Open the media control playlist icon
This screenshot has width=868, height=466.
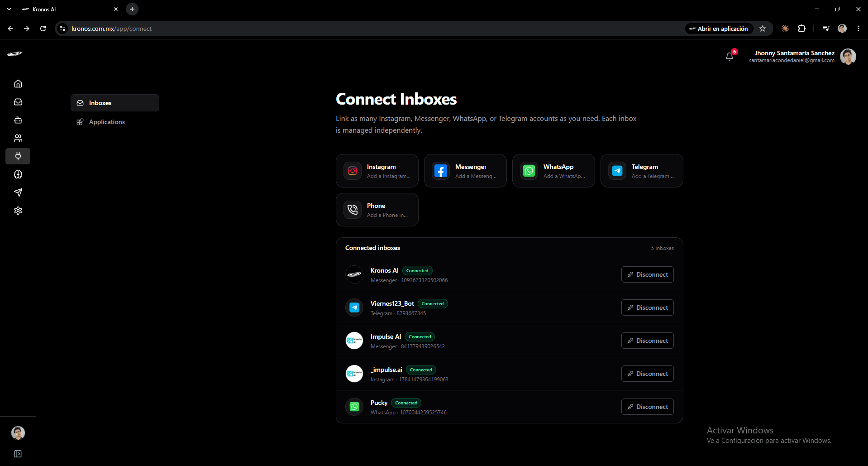826,29
